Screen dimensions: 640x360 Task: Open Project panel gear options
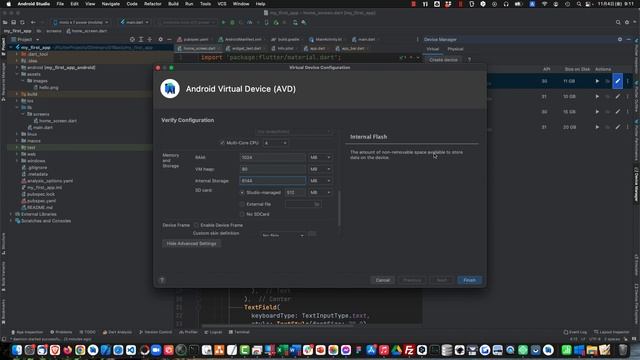coord(160,40)
